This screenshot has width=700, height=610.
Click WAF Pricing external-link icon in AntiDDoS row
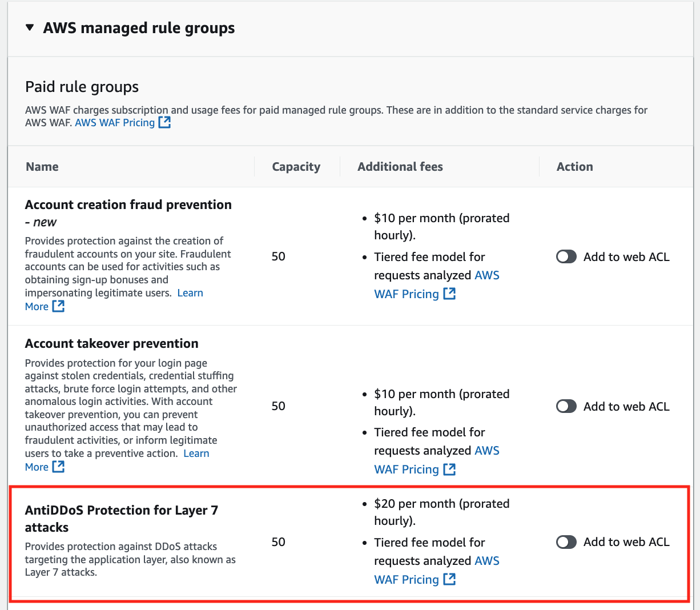(450, 579)
